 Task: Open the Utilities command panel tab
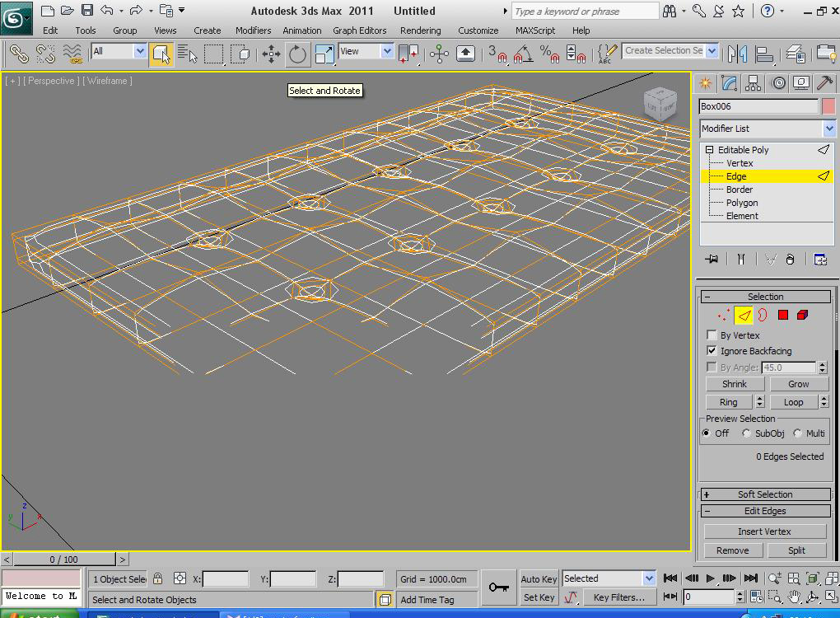click(x=825, y=83)
